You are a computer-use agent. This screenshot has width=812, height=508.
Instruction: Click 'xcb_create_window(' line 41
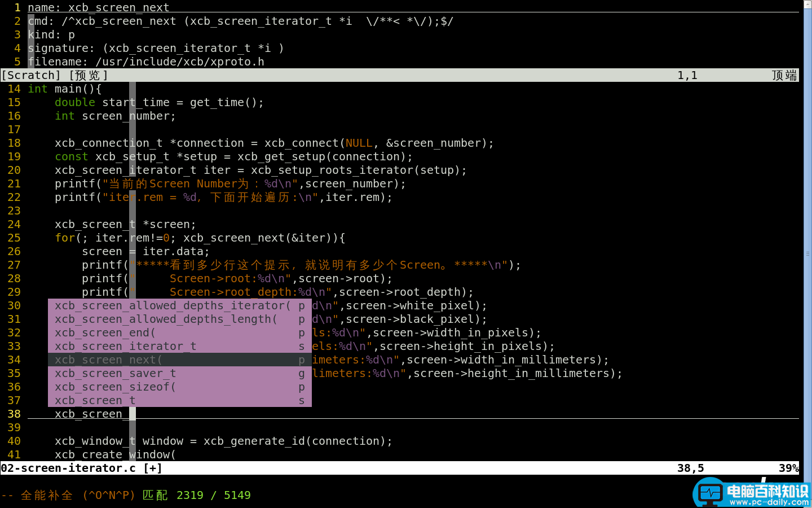pyautogui.click(x=116, y=454)
